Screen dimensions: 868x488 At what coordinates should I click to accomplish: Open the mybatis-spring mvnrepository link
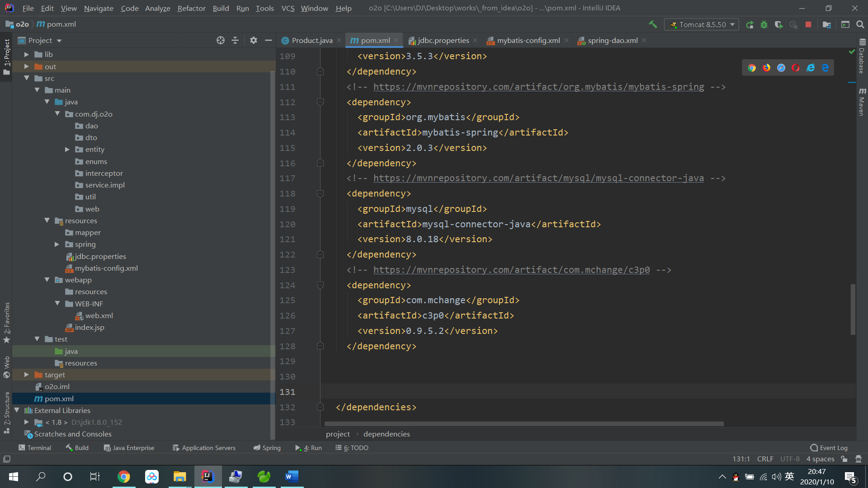coord(538,87)
